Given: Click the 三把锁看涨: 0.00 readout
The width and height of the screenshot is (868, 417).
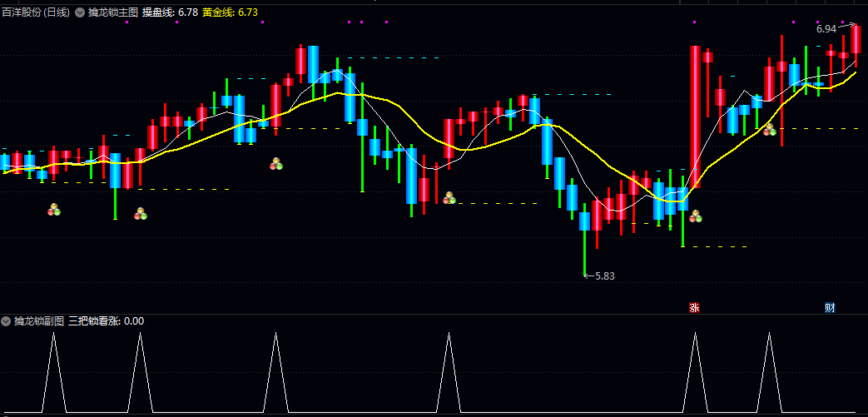Looking at the screenshot, I should [106, 321].
